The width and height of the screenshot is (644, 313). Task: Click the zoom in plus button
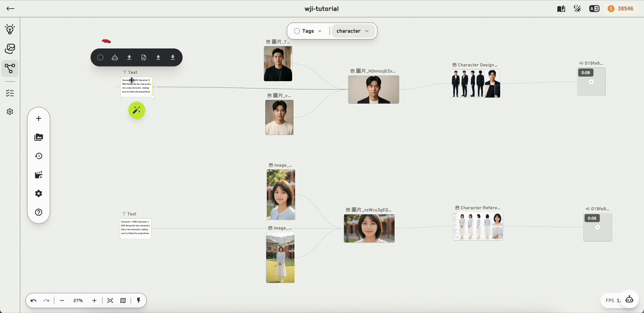point(94,300)
